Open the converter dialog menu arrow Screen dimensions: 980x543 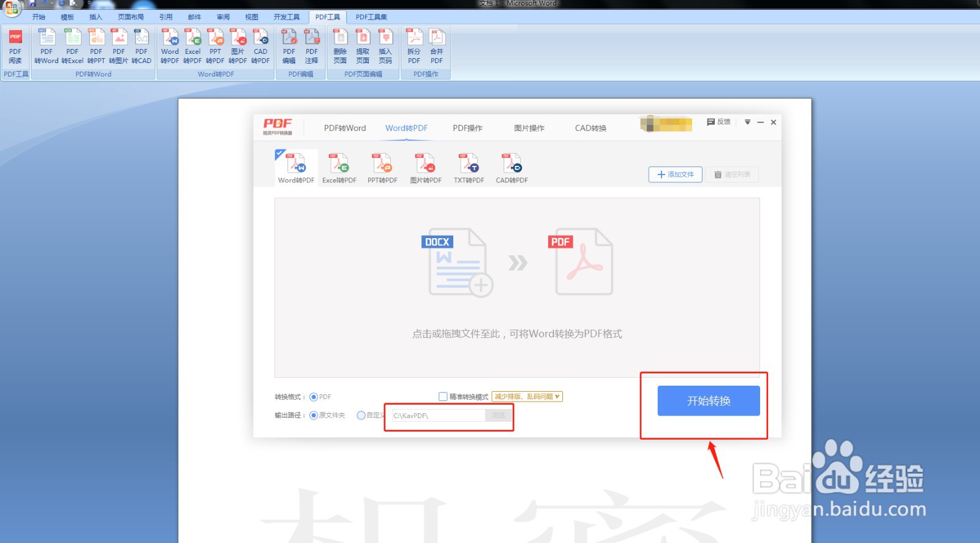point(747,122)
